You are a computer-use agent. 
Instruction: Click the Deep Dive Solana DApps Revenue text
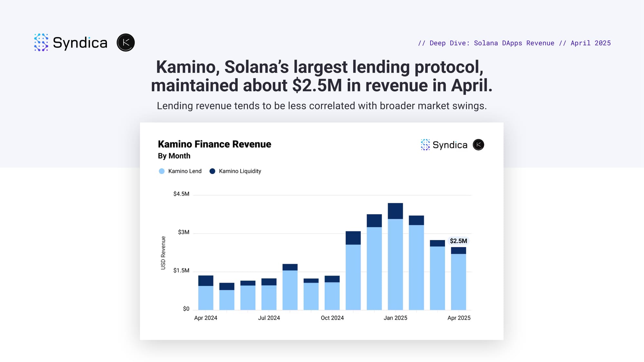(x=492, y=43)
